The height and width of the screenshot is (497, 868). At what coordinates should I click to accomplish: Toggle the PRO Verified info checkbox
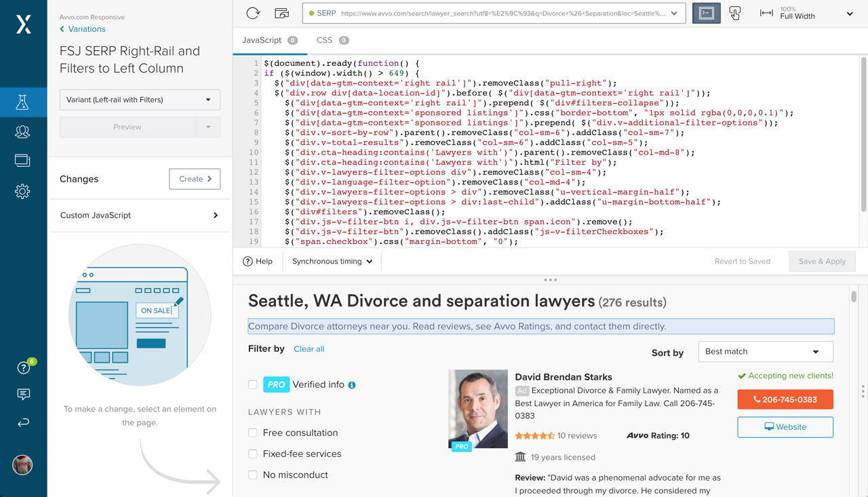pos(253,384)
